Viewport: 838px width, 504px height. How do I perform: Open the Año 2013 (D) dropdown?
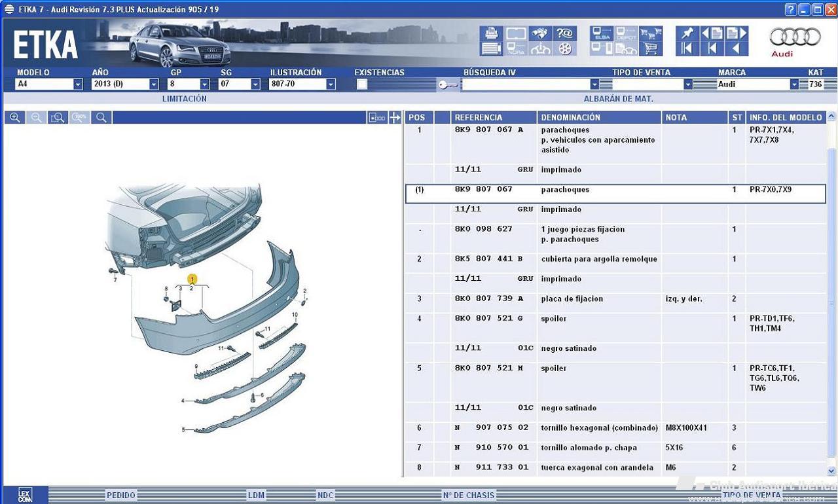pyautogui.click(x=154, y=84)
